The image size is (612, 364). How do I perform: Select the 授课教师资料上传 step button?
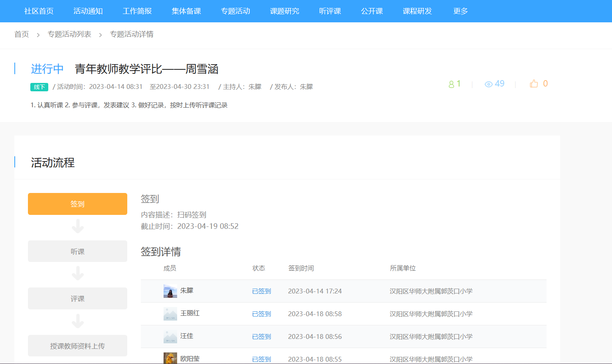pyautogui.click(x=77, y=346)
